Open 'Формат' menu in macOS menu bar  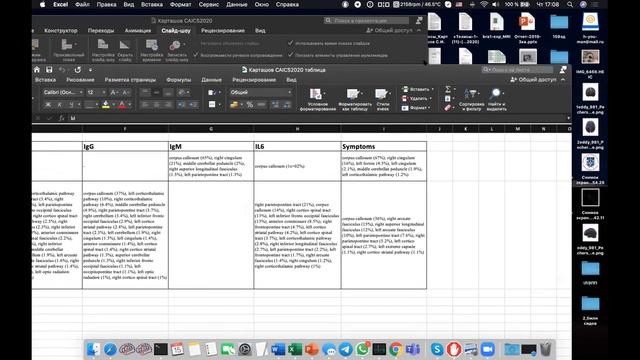coord(180,4)
